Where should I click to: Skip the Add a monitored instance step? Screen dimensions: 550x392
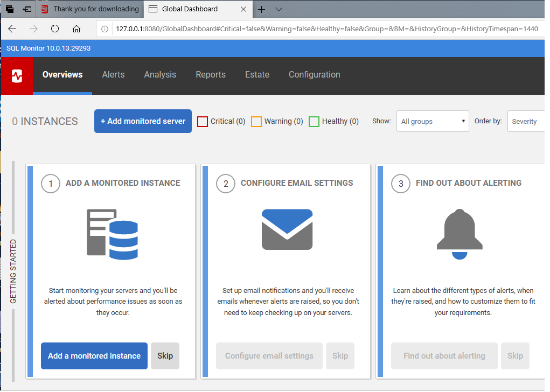[x=165, y=355]
